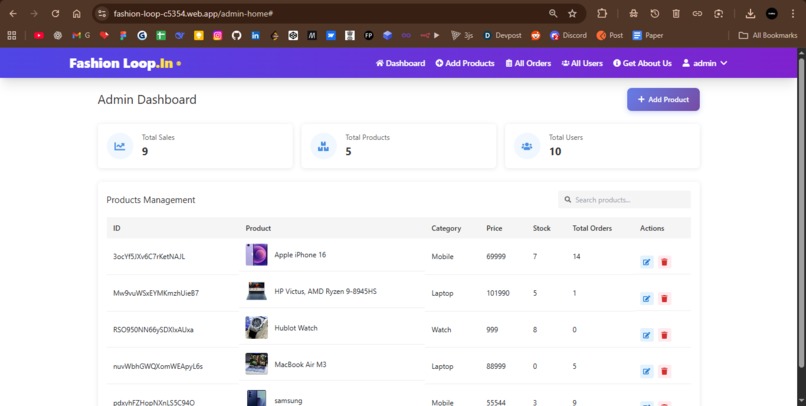Click the Fashion Loop.In logo
The width and height of the screenshot is (806, 406).
tap(125, 63)
